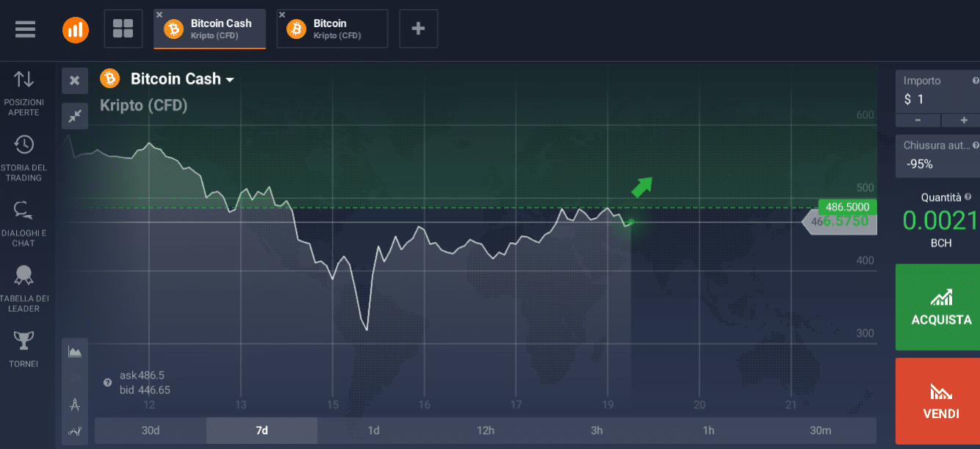The image size is (980, 449).
Task: Open Dialoghi e Chat panel
Action: click(x=24, y=223)
